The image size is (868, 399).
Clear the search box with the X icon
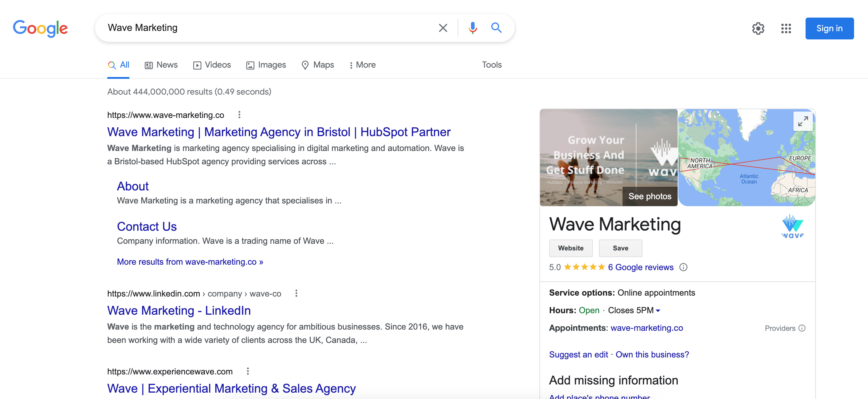pos(443,28)
